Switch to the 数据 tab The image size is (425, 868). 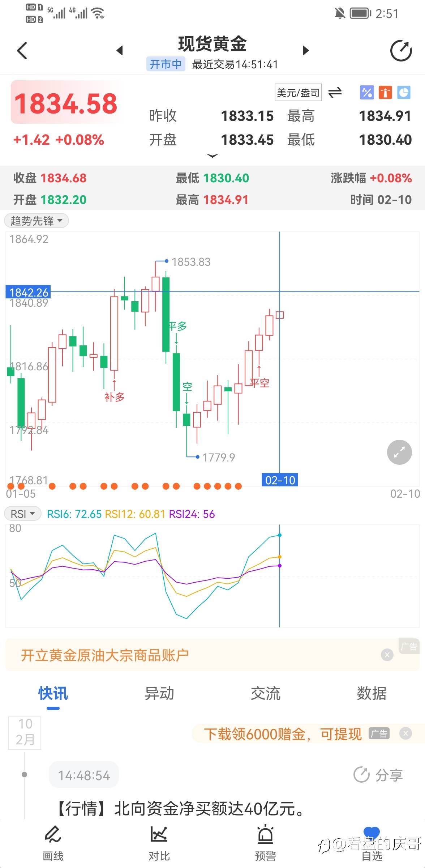(372, 694)
